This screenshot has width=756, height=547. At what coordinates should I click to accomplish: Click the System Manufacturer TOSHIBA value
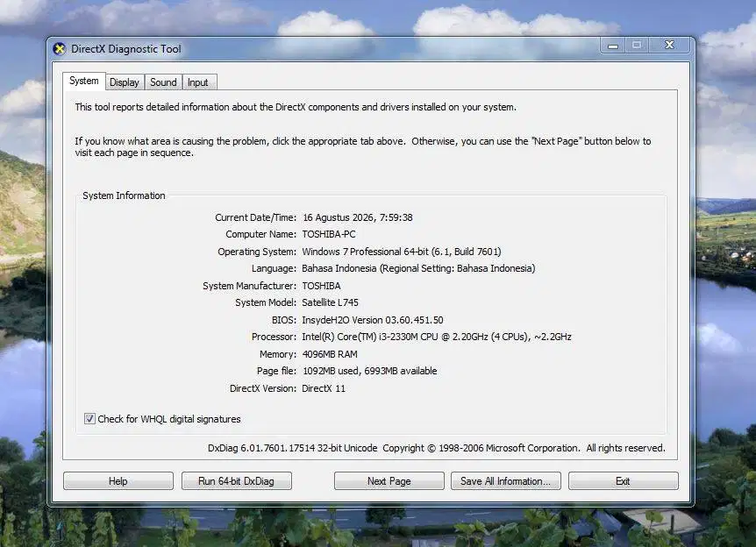pos(321,286)
